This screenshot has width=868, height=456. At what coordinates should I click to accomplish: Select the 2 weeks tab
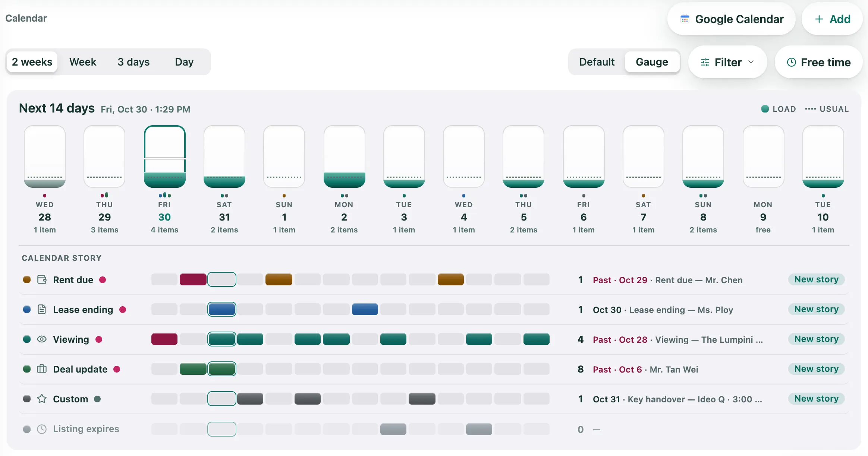coord(32,62)
